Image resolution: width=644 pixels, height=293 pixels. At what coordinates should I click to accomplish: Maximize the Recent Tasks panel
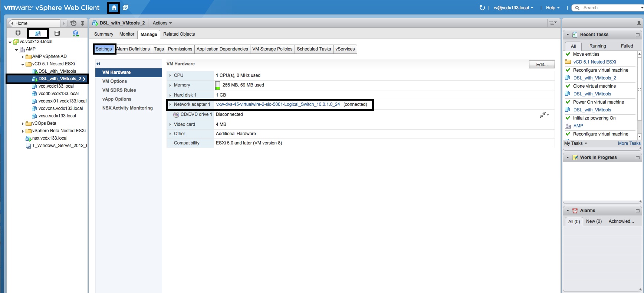click(x=638, y=35)
